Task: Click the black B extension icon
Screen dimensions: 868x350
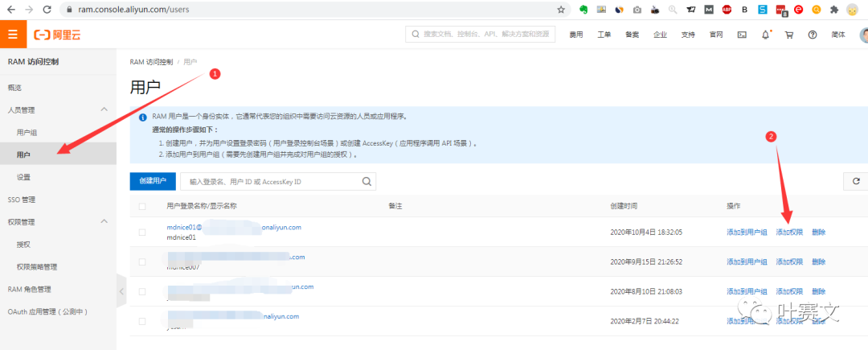Action: pos(744,10)
